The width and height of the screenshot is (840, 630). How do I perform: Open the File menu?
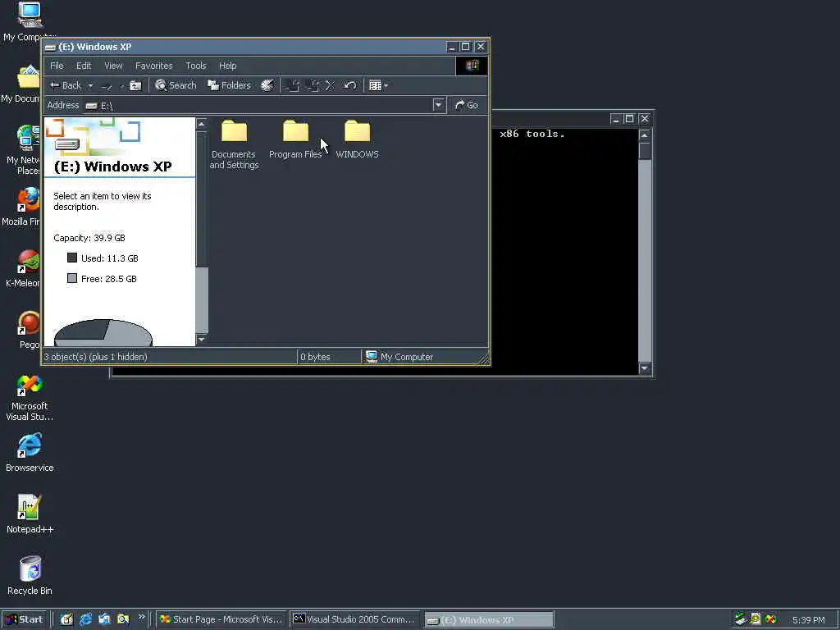point(57,66)
